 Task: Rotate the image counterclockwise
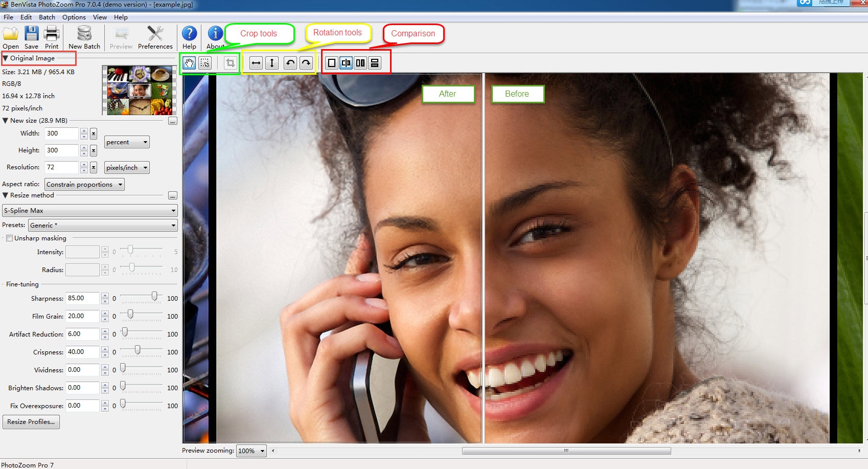289,62
